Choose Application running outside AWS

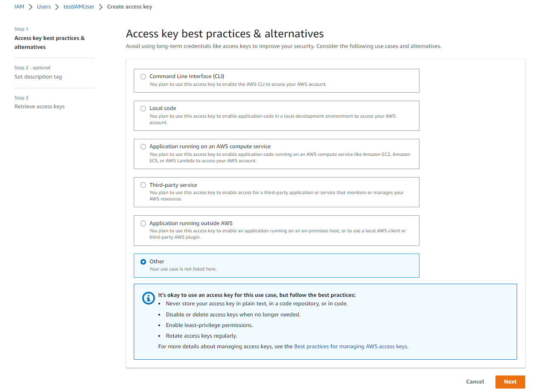coord(143,223)
